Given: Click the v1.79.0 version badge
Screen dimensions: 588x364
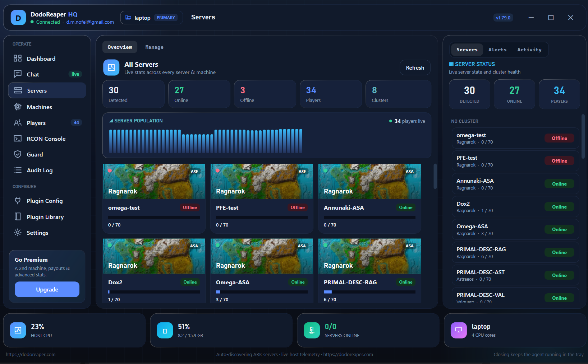Looking at the screenshot, I should [503, 18].
